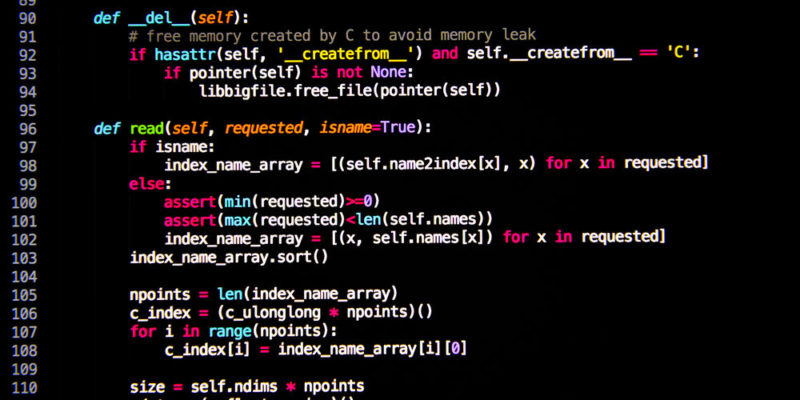Click the comment about freeing memory
The image size is (800, 400).
[333, 35]
